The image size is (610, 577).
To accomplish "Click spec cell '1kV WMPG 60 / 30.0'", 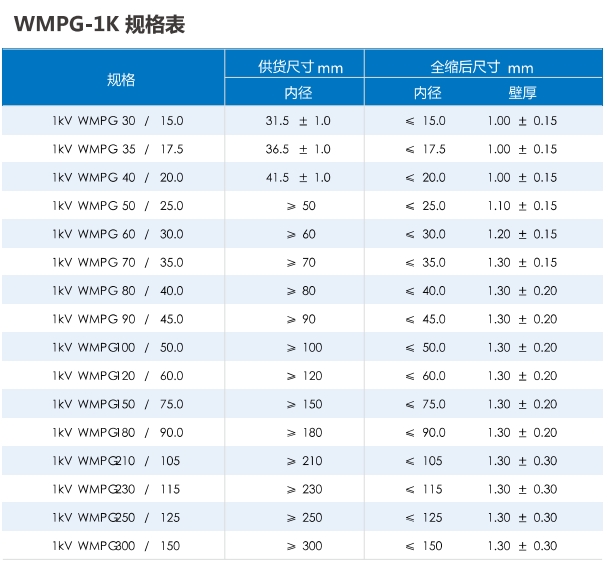I will pyautogui.click(x=118, y=234).
